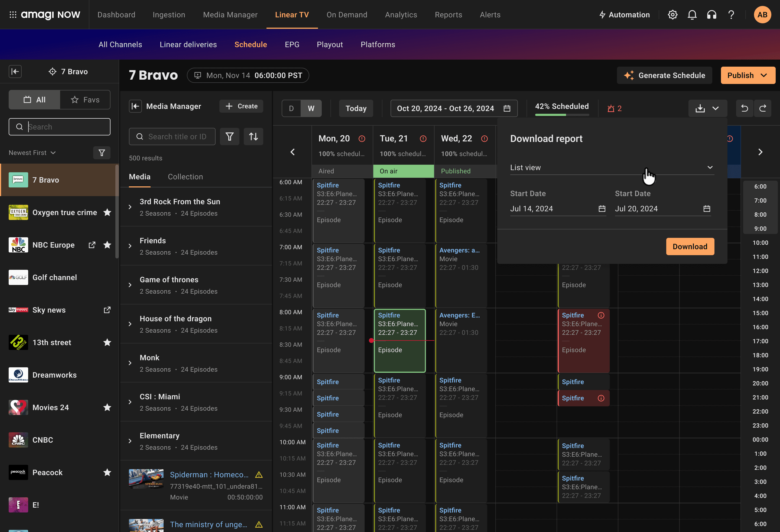This screenshot has width=780, height=532.
Task: Switch to the Collection tab
Action: pos(185,177)
